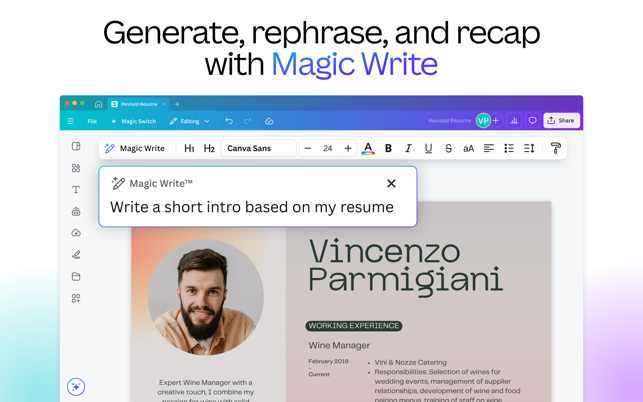Click Magic Write in the toolbar
The height and width of the screenshot is (402, 643).
pos(135,148)
